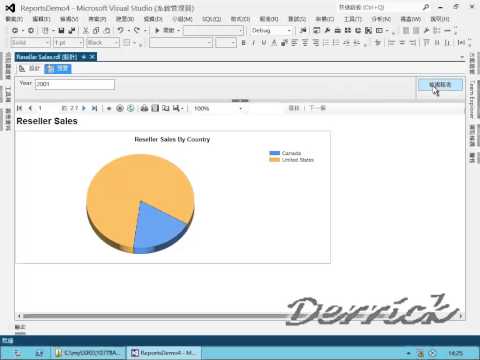Center align text in formatting toolbar

pos(305,43)
